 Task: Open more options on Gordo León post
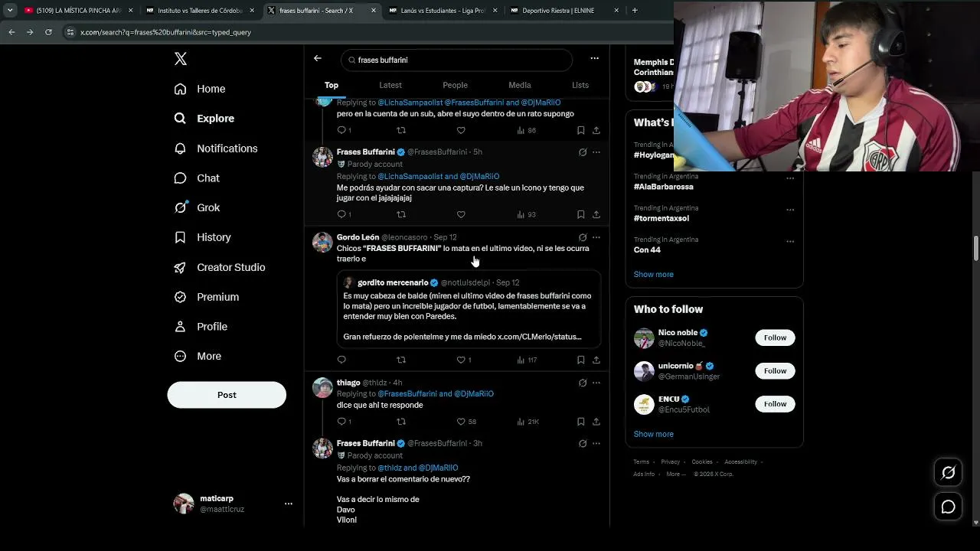coord(596,237)
